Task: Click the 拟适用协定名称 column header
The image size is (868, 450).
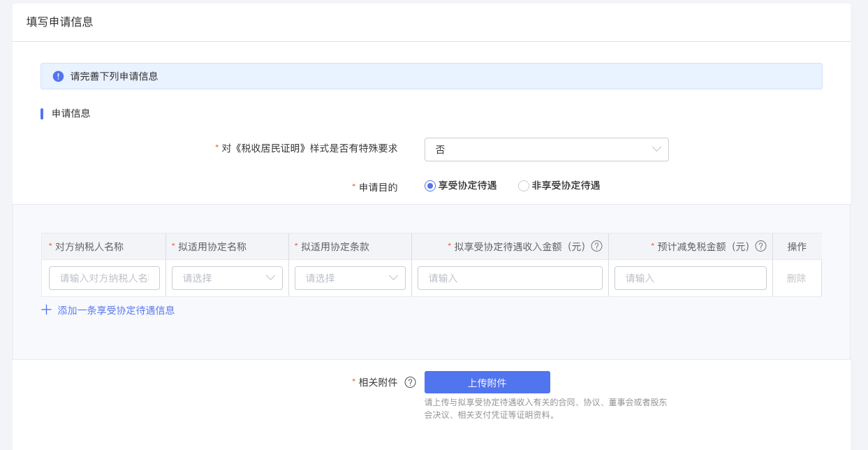Action: [227, 247]
